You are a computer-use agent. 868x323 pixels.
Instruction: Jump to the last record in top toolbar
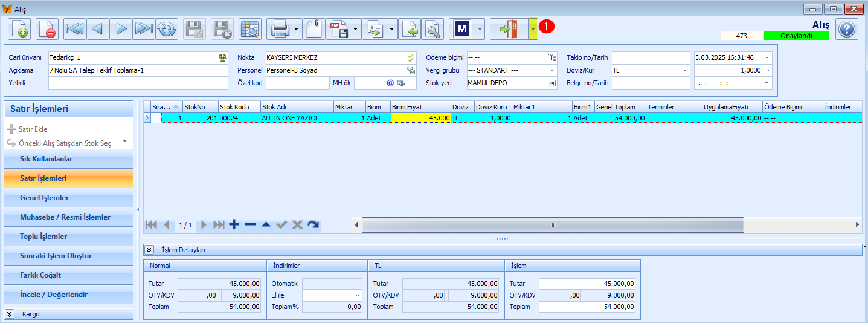pyautogui.click(x=144, y=29)
